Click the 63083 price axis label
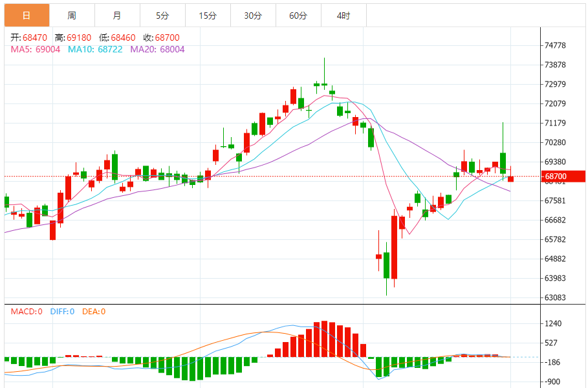Screen dimensions: 588x388 [x=555, y=297]
